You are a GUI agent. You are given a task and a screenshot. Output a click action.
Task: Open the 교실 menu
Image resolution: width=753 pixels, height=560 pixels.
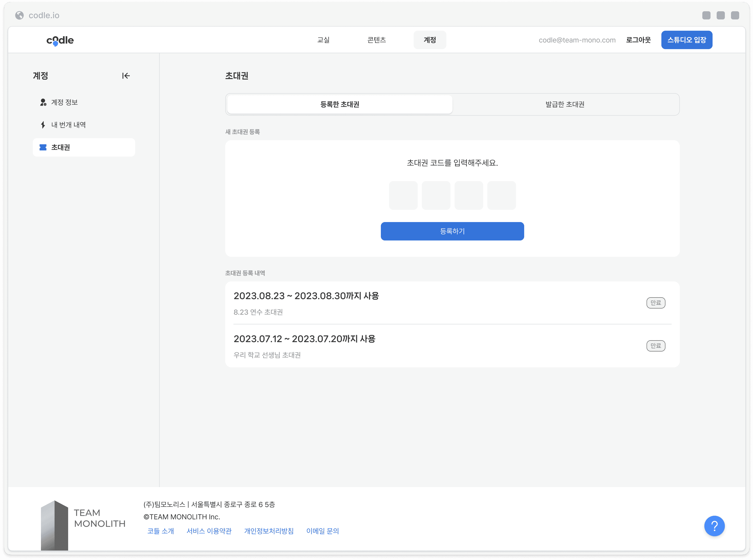pos(323,40)
